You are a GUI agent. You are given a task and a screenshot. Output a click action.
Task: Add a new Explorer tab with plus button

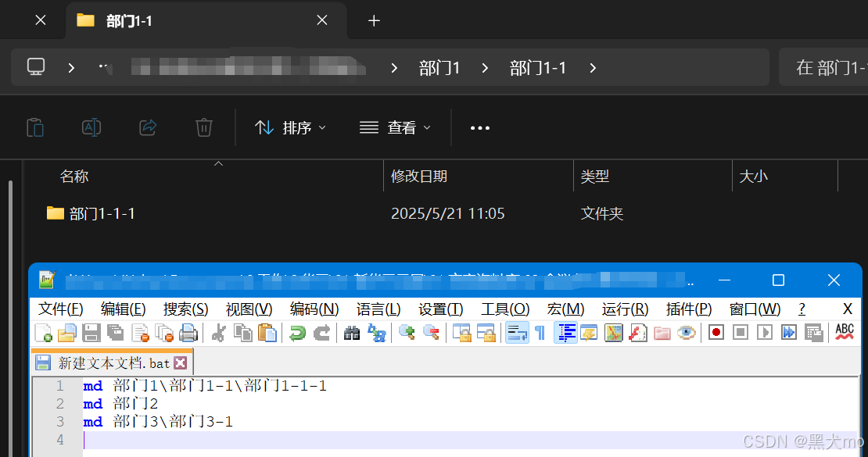point(374,21)
